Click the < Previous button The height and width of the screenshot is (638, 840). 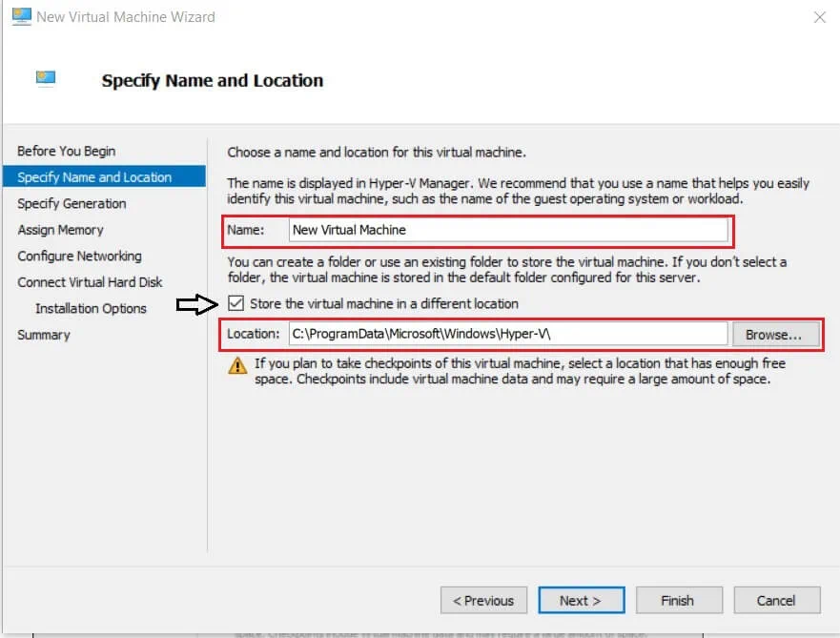(483, 601)
